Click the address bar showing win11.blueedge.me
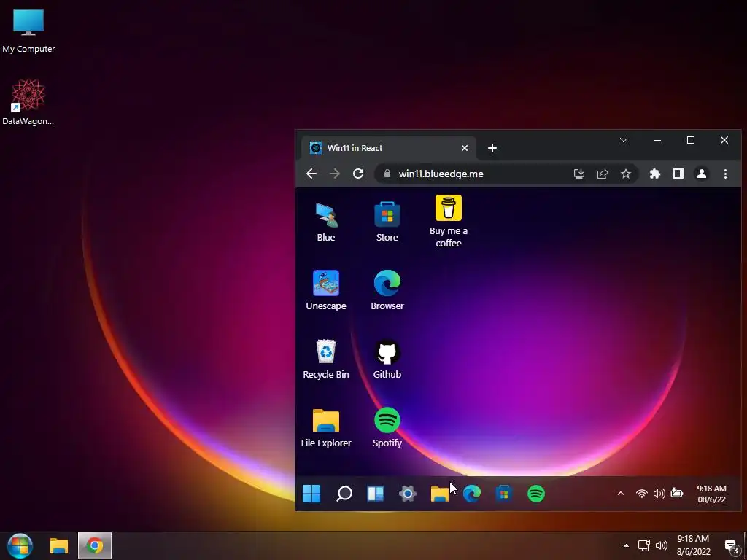747x560 pixels. click(x=506, y=174)
